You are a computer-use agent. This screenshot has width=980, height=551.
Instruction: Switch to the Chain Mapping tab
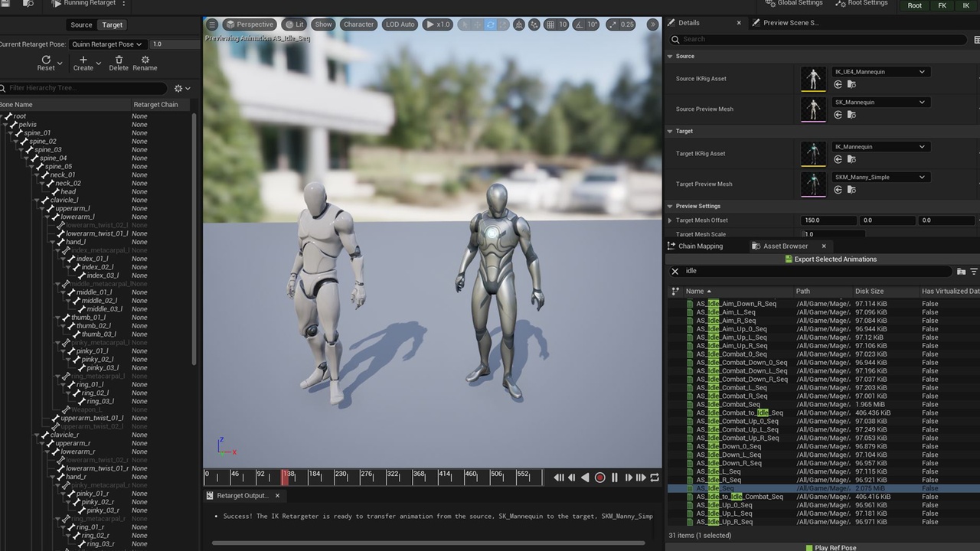[700, 246]
